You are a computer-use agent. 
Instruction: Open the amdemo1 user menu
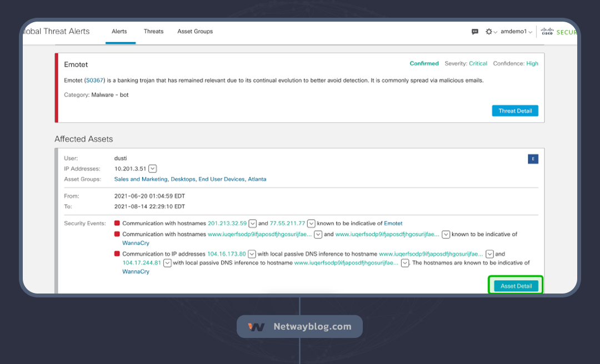(516, 32)
